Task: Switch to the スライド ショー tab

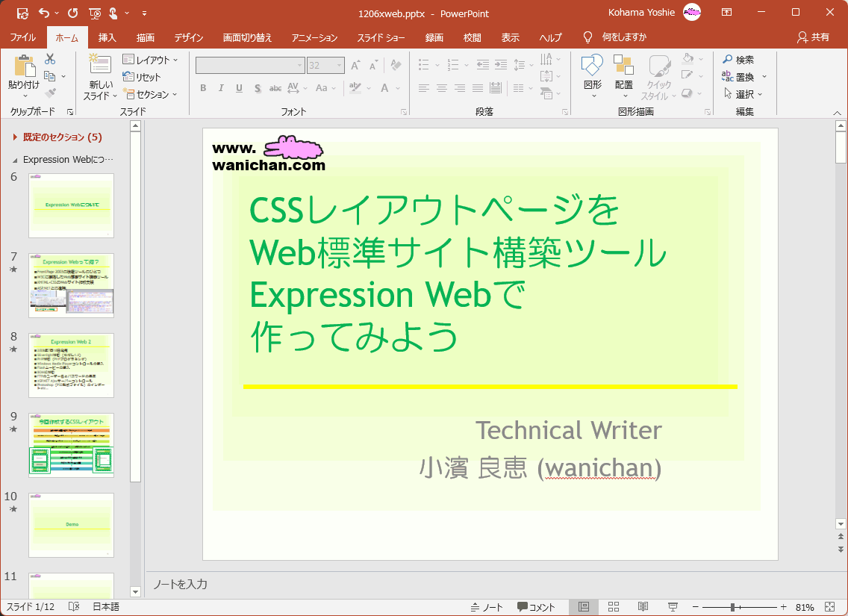Action: tap(381, 37)
